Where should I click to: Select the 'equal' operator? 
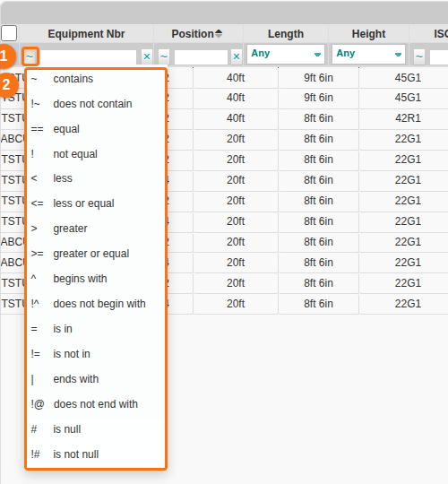click(x=96, y=129)
